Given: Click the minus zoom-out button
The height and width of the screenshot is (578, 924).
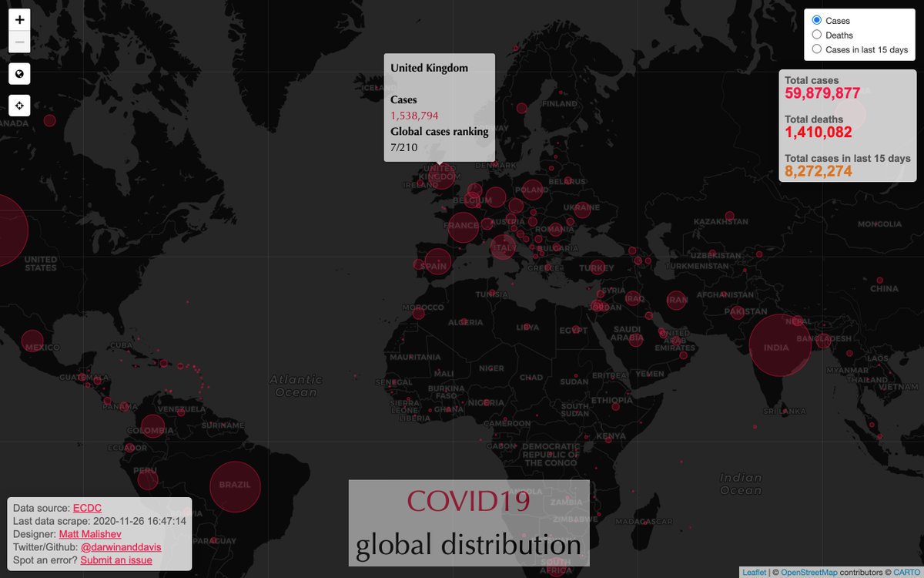Looking at the screenshot, I should click(19, 42).
